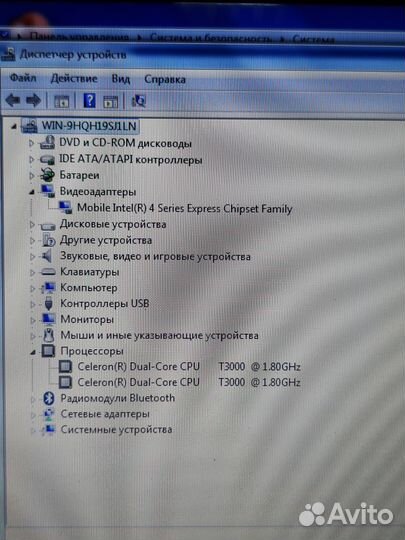Image resolution: width=405 pixels, height=540 pixels.
Task: Select the Видеоадаптеры label
Action: [98, 191]
